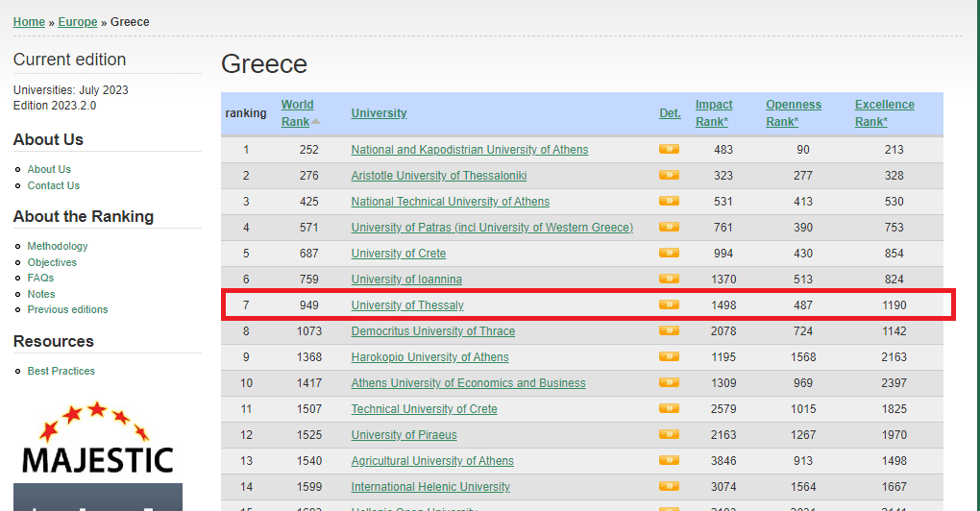This screenshot has width=980, height=511.
Task: Click details arrow for Democritus University of Thrace
Action: (669, 330)
